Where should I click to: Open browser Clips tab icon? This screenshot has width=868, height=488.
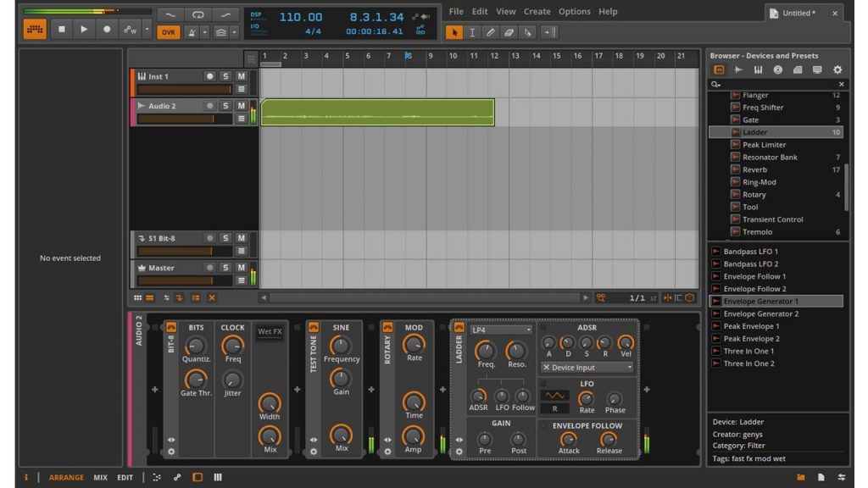798,69
